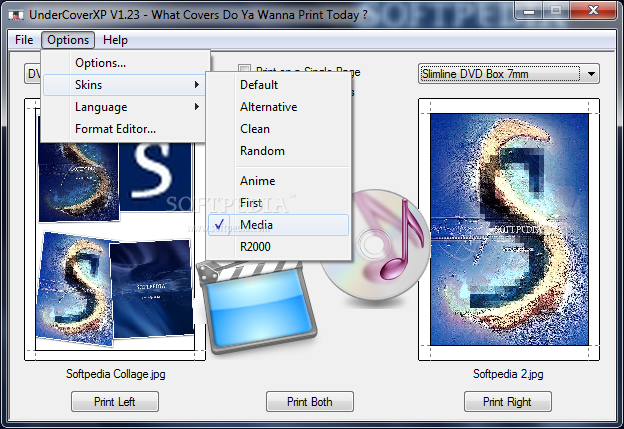Apply the First skin
This screenshot has height=429, width=624.
[x=279, y=203]
